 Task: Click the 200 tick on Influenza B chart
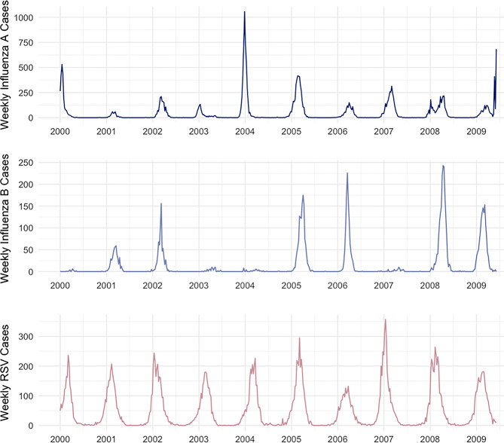(x=26, y=185)
